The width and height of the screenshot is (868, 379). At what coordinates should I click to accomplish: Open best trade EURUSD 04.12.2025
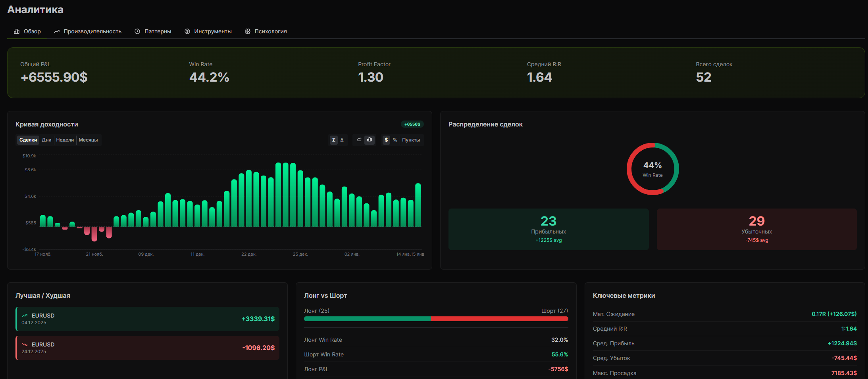coord(147,319)
